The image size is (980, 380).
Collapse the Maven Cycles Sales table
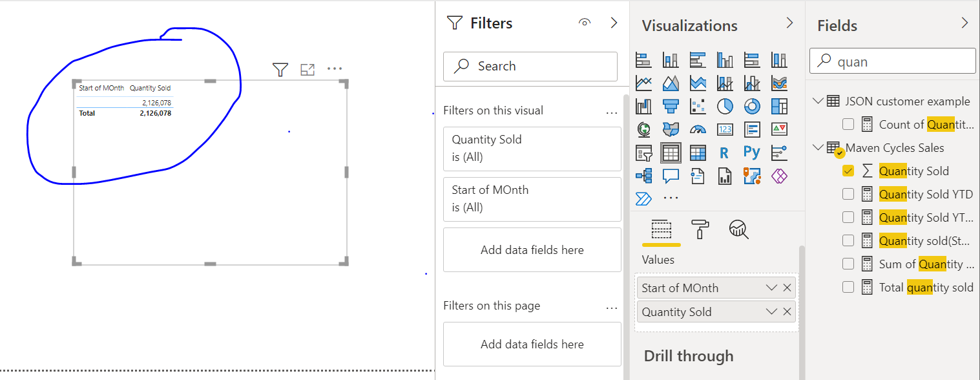pos(818,147)
